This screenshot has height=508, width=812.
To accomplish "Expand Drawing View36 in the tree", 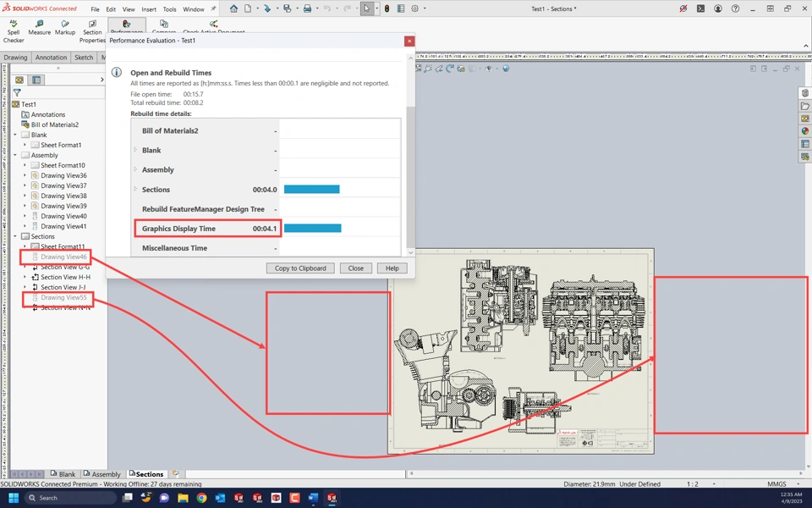I will [x=25, y=175].
